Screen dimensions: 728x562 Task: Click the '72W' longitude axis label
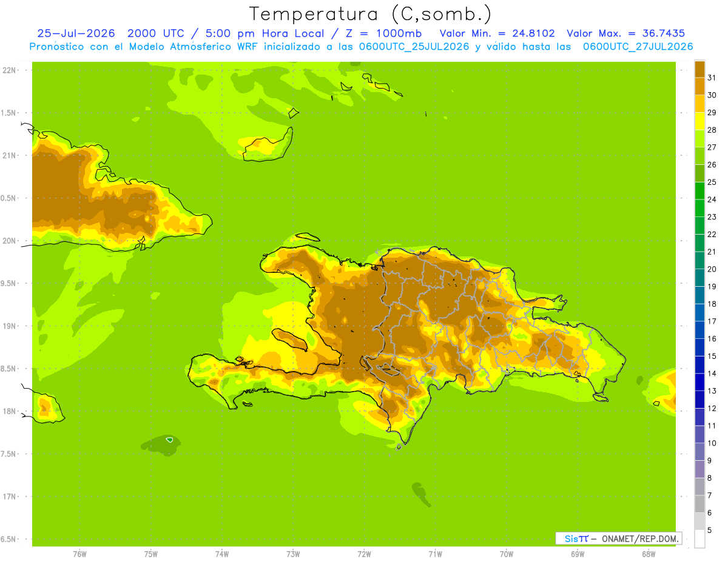point(364,554)
